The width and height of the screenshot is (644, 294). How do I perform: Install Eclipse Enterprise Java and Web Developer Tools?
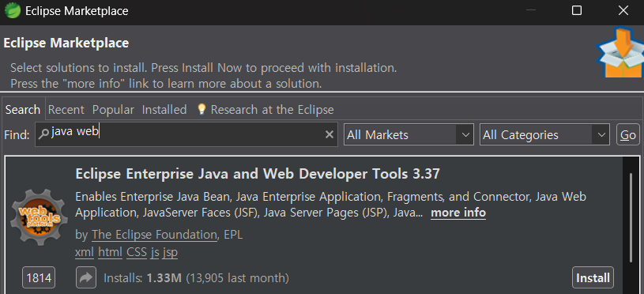pos(593,278)
